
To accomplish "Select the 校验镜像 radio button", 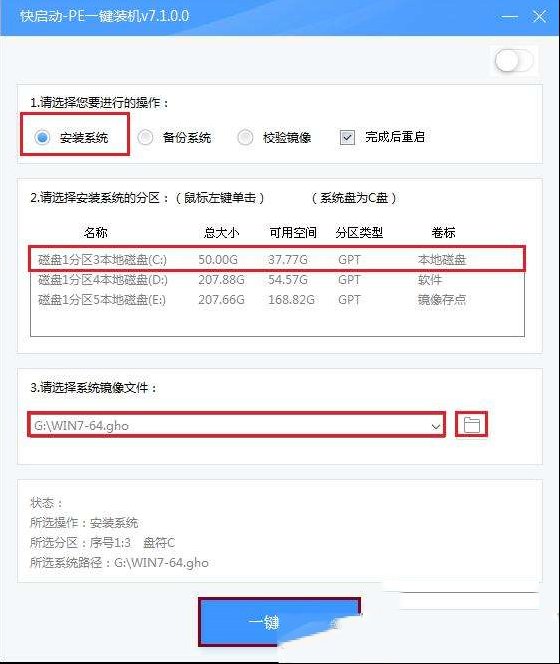I will coord(245,137).
